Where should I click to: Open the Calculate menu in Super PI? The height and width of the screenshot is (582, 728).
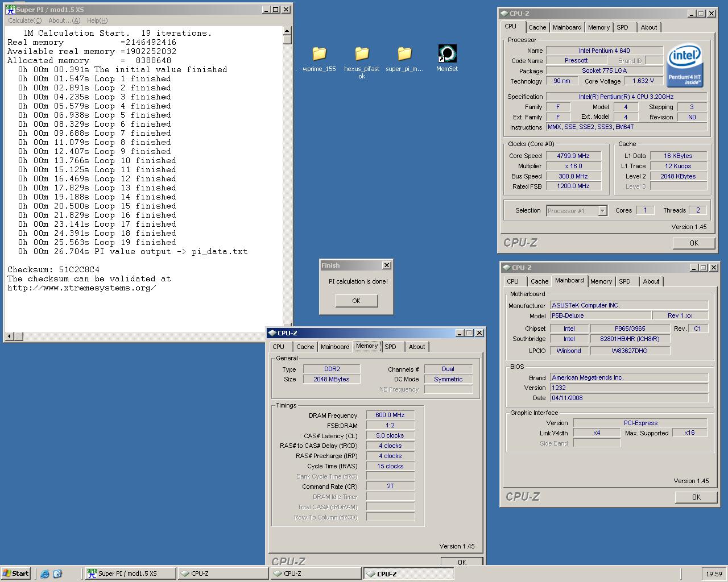25,20
